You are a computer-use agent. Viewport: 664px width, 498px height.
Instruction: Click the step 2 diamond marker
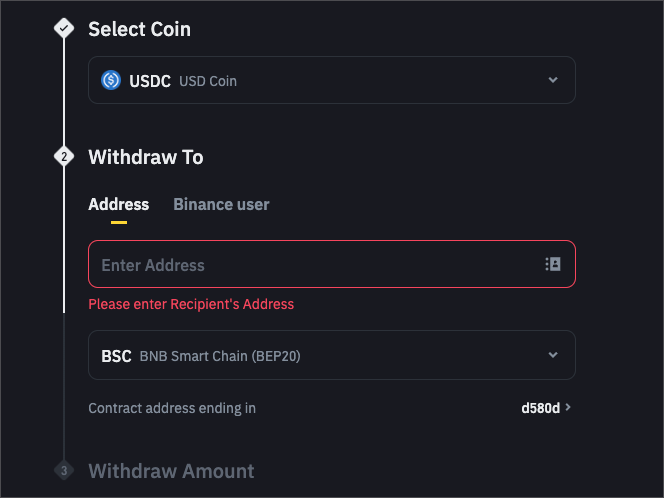click(64, 157)
